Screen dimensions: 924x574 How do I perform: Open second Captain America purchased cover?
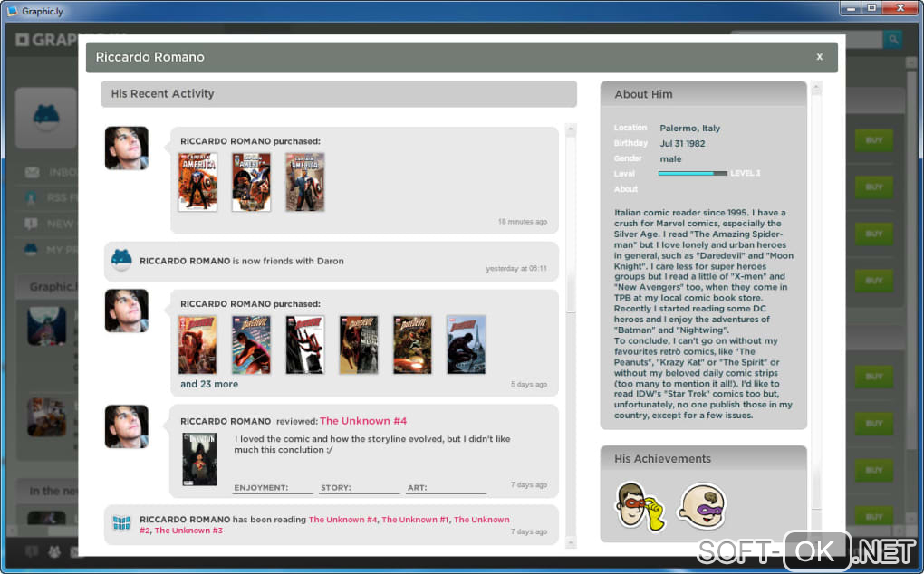click(x=251, y=182)
